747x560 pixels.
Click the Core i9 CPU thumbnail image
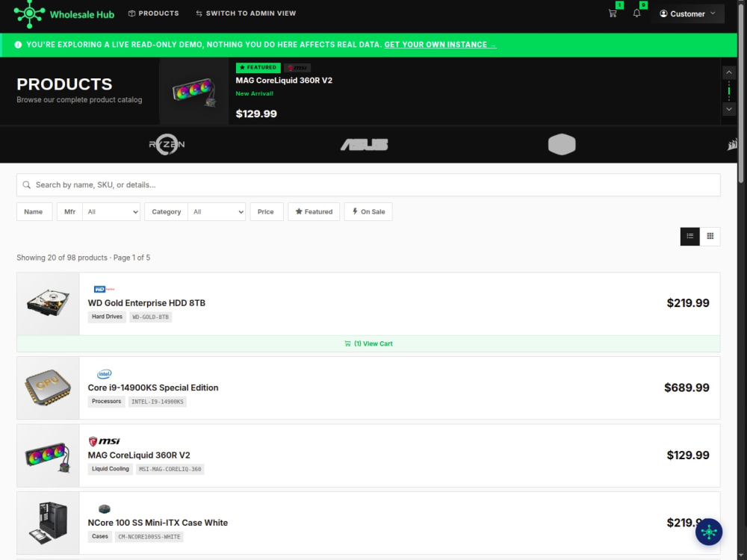pyautogui.click(x=48, y=388)
